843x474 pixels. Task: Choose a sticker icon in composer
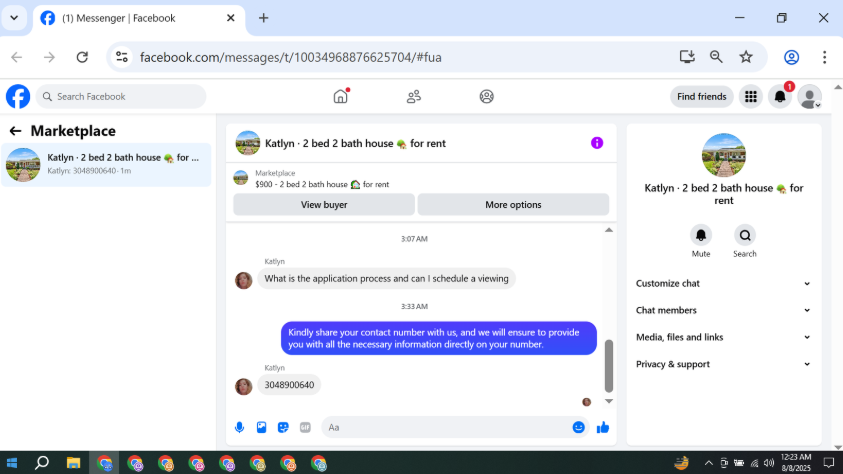click(x=283, y=427)
